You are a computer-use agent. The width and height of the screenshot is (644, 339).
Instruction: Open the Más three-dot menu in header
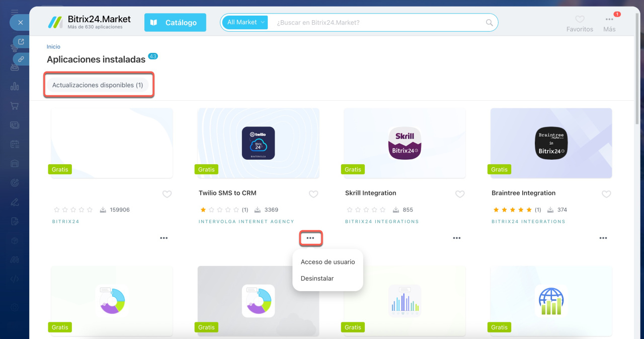tap(609, 20)
